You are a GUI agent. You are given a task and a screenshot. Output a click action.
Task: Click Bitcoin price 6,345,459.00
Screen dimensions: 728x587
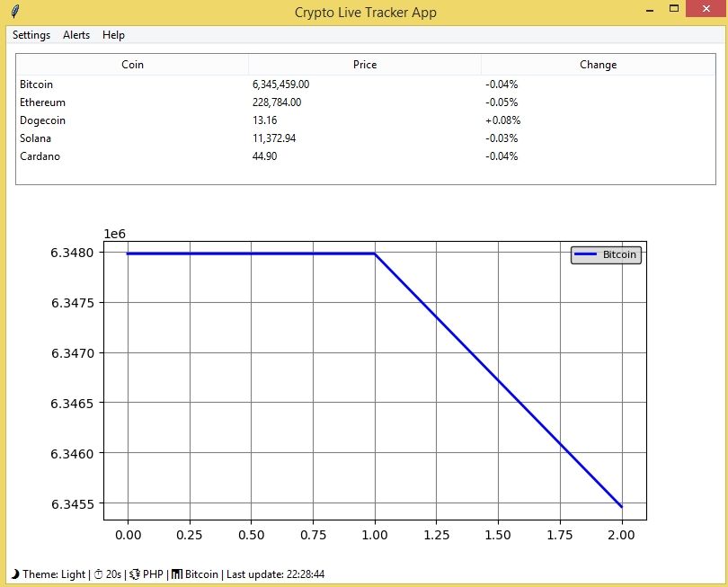[281, 84]
